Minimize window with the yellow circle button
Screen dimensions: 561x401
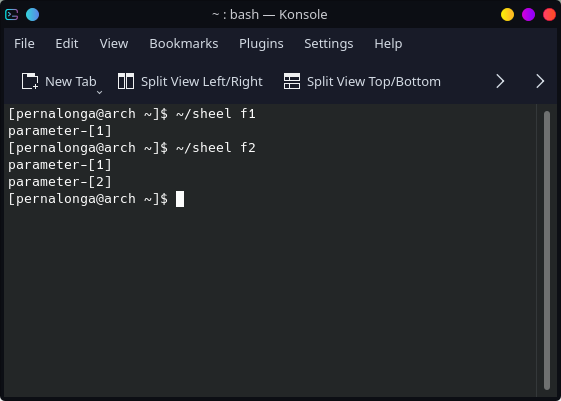point(507,15)
